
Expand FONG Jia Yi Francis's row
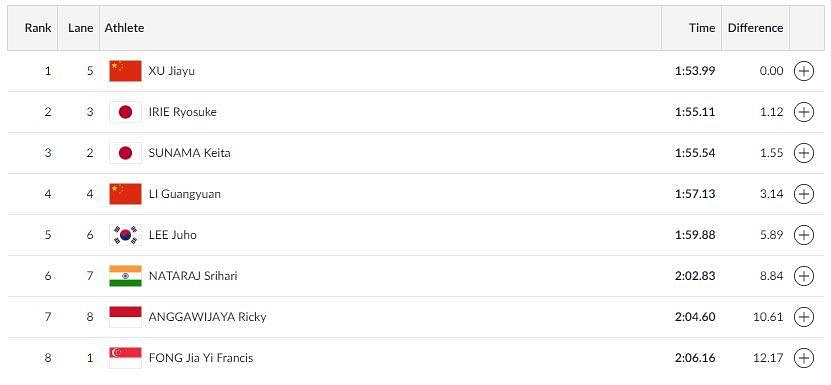tap(803, 358)
